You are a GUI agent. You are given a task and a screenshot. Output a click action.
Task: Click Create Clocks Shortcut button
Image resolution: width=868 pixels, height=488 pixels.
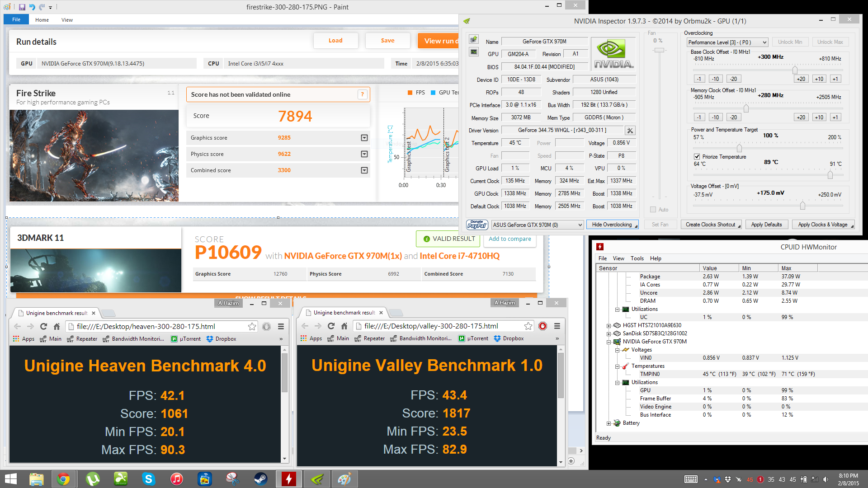tap(711, 225)
